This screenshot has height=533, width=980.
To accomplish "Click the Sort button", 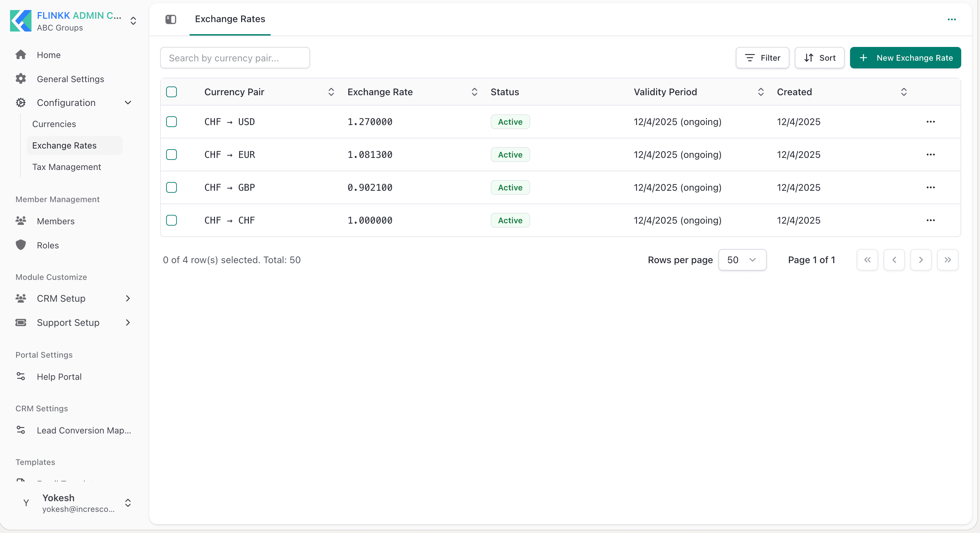I will [x=820, y=58].
